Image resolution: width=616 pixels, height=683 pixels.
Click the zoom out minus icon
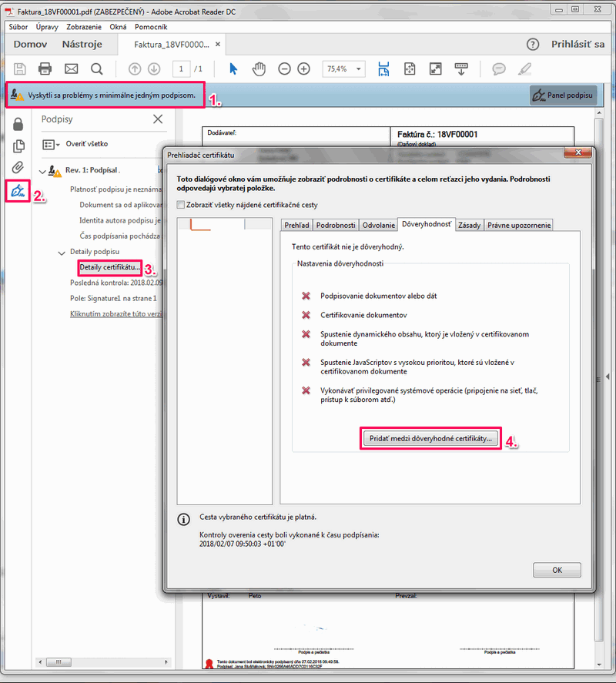tap(284, 69)
